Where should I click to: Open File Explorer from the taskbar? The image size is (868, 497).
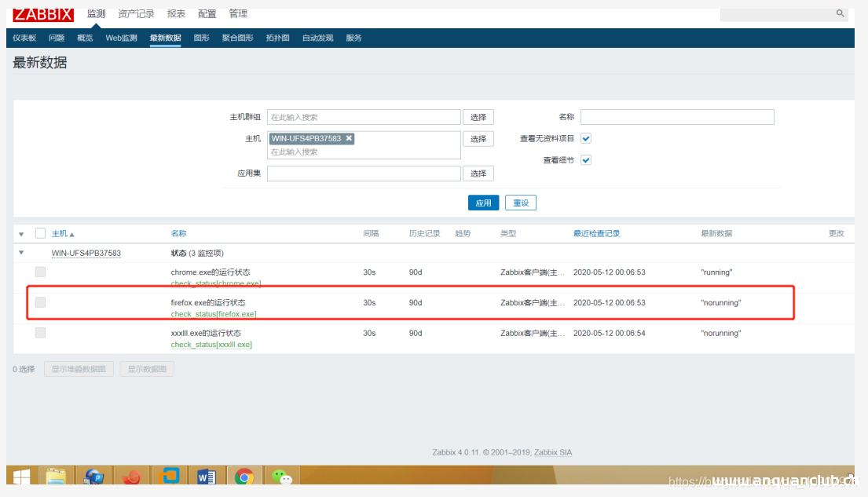point(56,477)
